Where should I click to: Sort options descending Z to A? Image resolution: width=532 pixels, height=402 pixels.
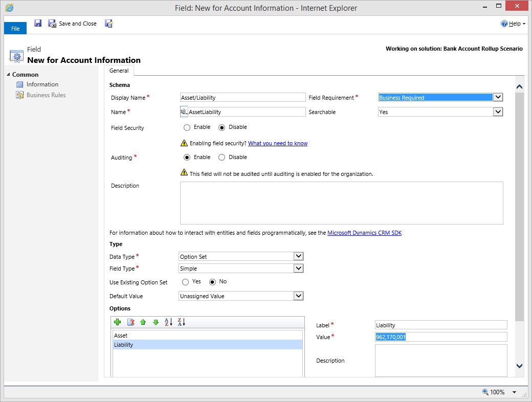coord(181,322)
